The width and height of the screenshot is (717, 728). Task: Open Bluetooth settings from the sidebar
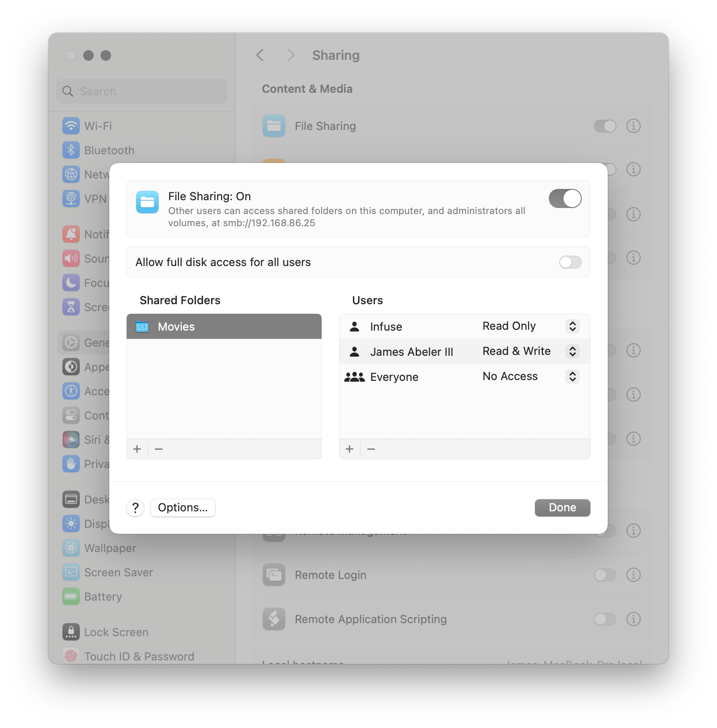pos(72,150)
